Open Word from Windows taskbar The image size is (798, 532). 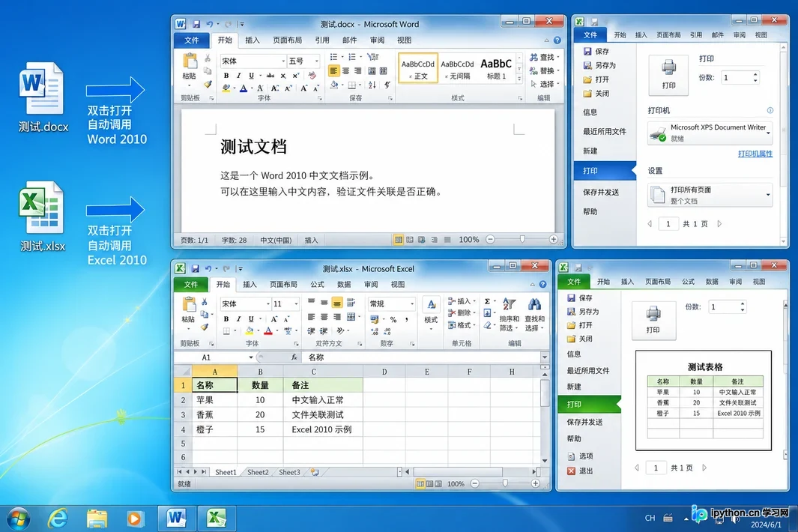tap(176, 519)
